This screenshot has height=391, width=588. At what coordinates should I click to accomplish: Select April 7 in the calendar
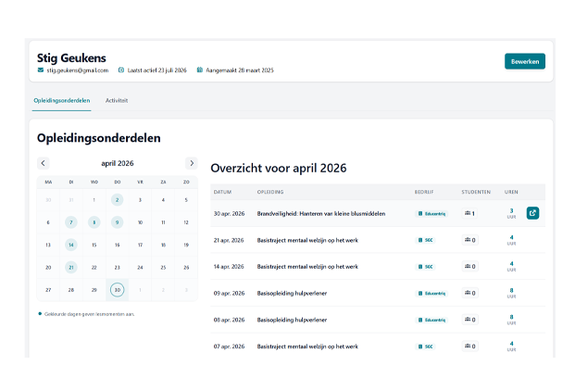click(x=71, y=222)
